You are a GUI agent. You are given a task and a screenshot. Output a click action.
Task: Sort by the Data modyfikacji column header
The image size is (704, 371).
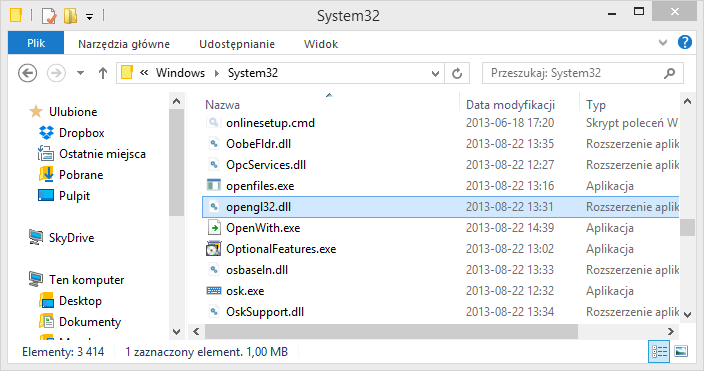point(510,105)
